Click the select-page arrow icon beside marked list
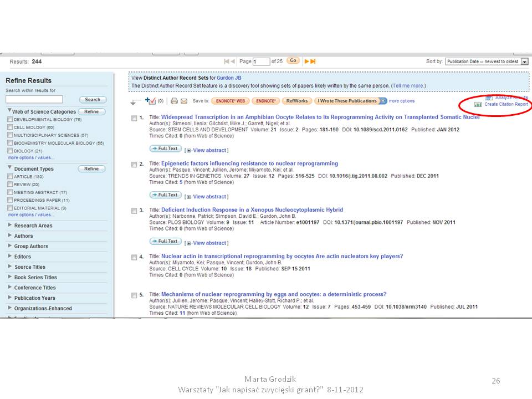The height and width of the screenshot is (399, 532). point(135,101)
